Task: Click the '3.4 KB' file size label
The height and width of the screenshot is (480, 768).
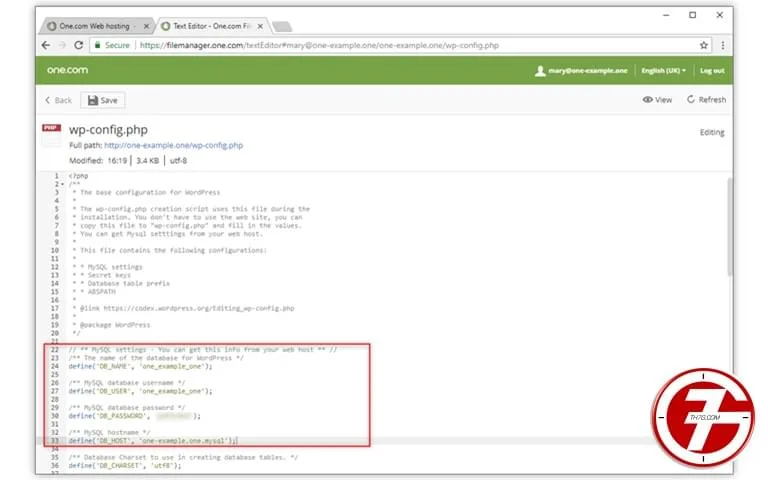Action: pos(147,161)
